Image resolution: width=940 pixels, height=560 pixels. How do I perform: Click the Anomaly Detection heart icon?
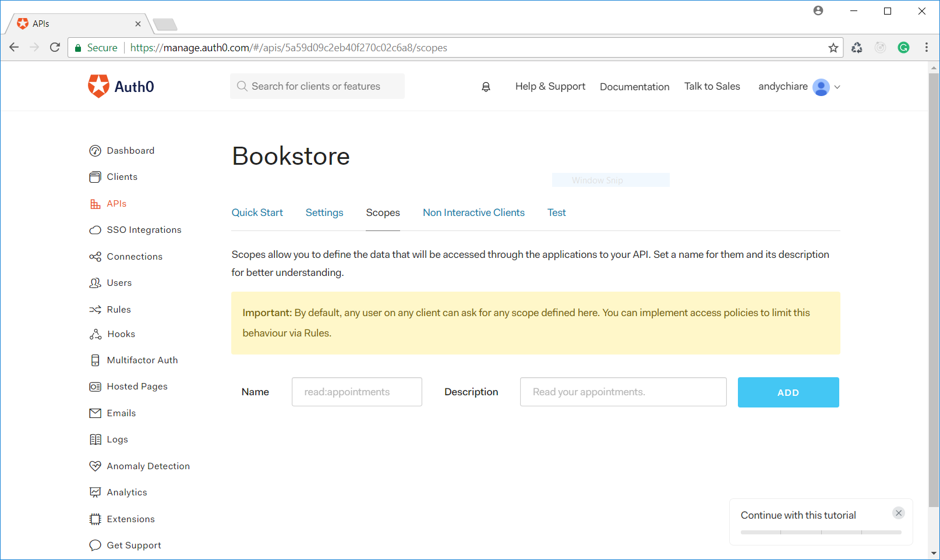95,466
